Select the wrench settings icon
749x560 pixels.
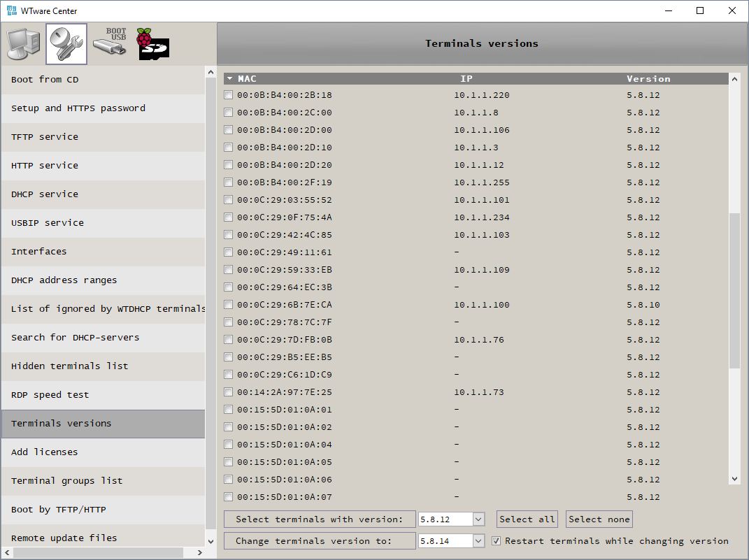click(x=66, y=44)
